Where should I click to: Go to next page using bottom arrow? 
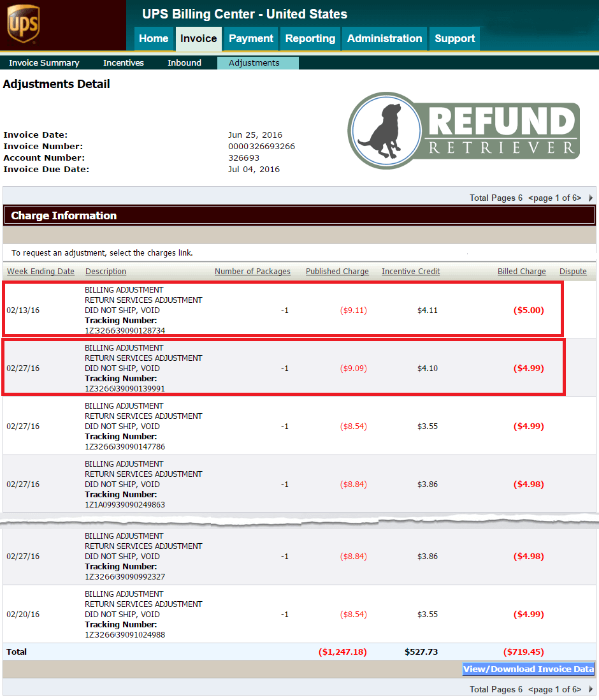click(x=591, y=689)
